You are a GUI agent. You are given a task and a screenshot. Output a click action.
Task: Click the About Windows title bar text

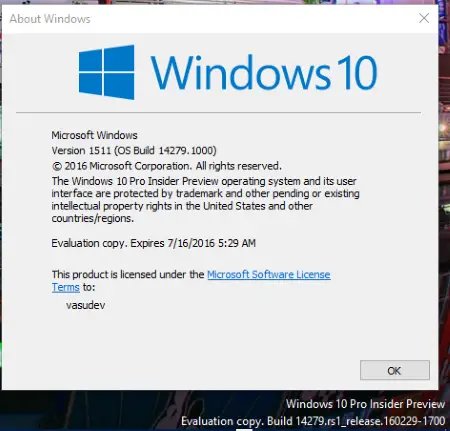click(50, 19)
